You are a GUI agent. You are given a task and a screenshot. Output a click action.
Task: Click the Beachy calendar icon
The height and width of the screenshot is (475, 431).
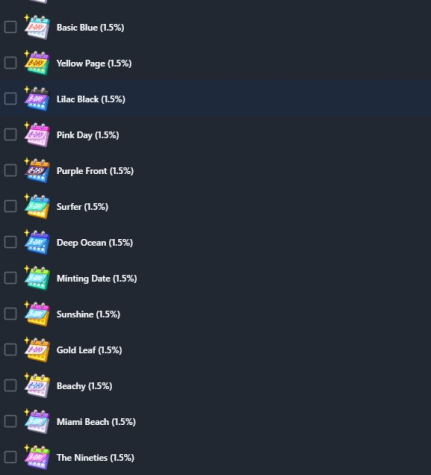tap(37, 385)
